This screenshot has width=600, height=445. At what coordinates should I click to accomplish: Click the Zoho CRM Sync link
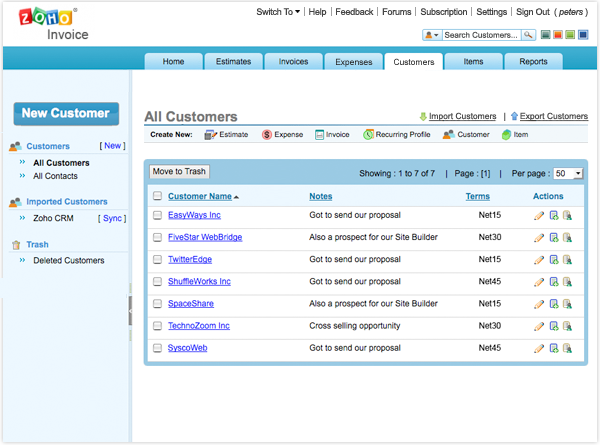point(112,218)
